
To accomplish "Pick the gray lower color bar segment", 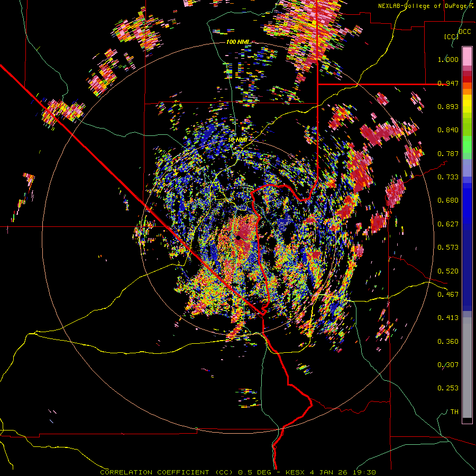I will point(467,368).
